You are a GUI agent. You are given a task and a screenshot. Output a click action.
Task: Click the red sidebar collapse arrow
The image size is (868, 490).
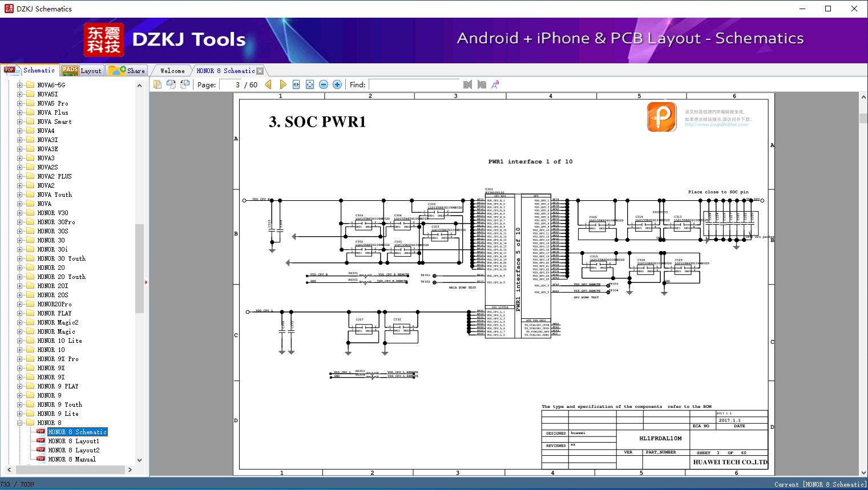[x=146, y=282]
